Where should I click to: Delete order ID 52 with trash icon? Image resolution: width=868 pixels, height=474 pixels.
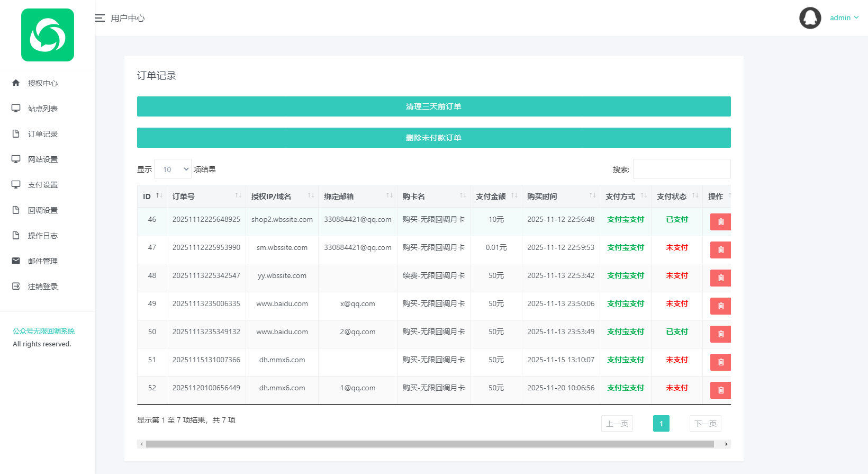coord(720,390)
